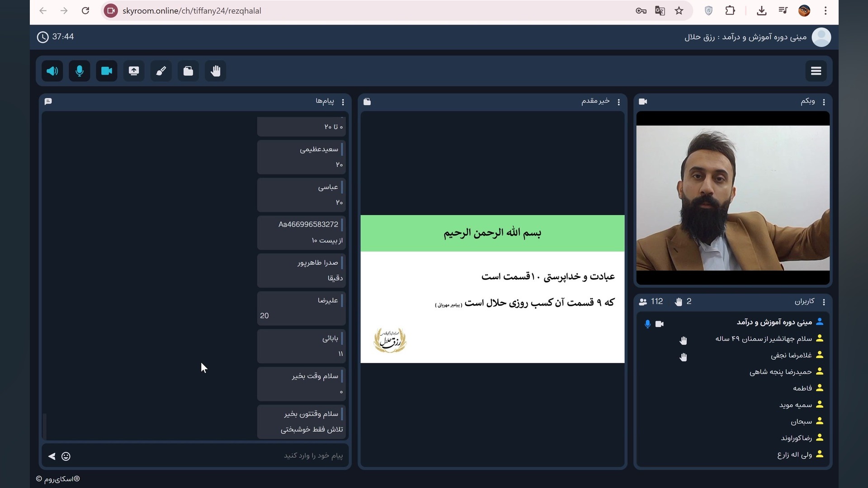Viewport: 868px width, 488px height.
Task: Click the profile avatar at top right
Action: point(821,37)
